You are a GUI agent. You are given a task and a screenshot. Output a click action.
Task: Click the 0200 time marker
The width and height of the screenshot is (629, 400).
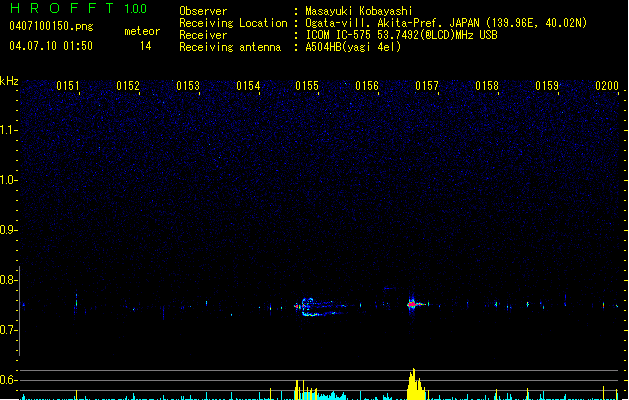tap(607, 86)
